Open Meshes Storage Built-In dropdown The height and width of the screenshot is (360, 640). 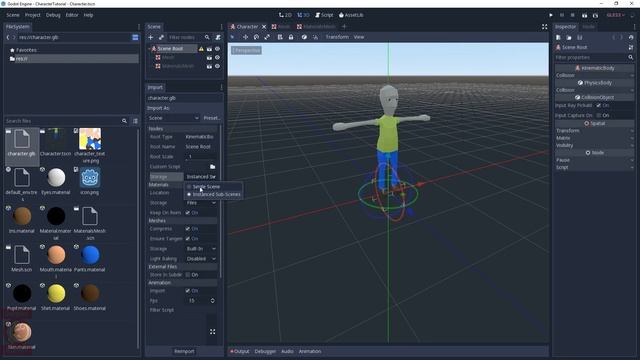pyautogui.click(x=201, y=249)
